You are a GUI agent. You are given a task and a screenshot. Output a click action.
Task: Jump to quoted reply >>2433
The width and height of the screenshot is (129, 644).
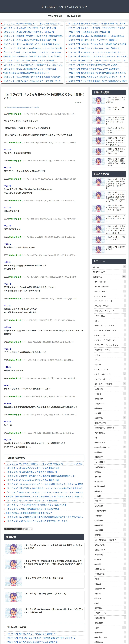(x=7, y=440)
